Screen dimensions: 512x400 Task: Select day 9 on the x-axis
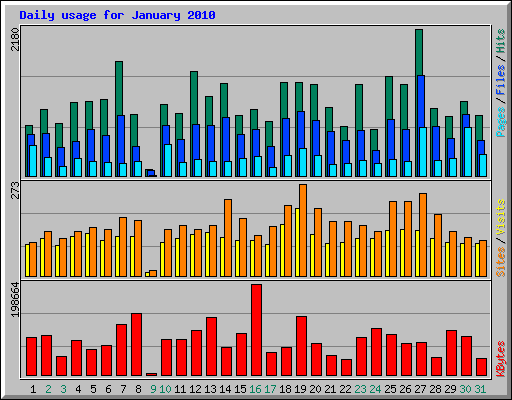pos(153,389)
